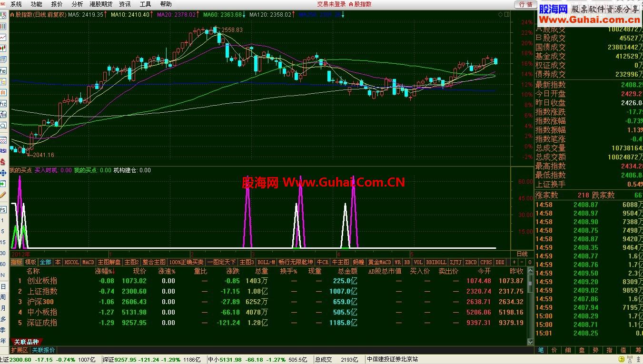Switch to the 100%正确买卖 tab
Viewport: 643px width, 364px height.
click(186, 262)
